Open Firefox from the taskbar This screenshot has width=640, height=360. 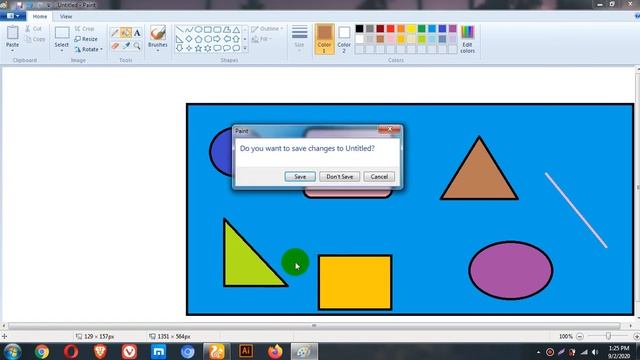(x=275, y=351)
